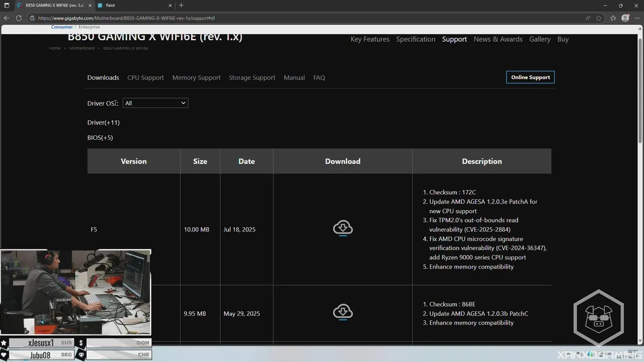Click the Jul 18, 2025 date
This screenshot has width=644, height=362.
coord(239,229)
